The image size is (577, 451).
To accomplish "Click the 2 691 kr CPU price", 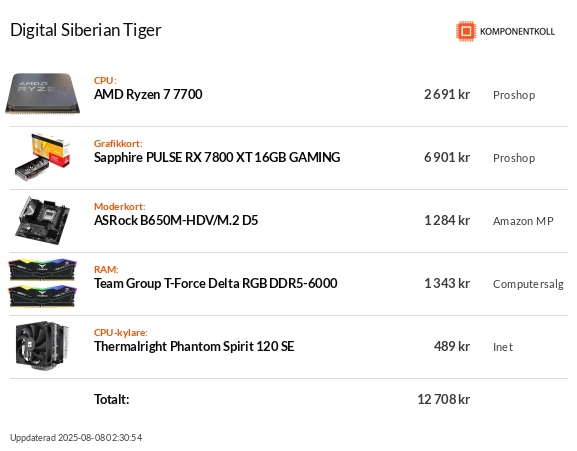I will 447,95.
